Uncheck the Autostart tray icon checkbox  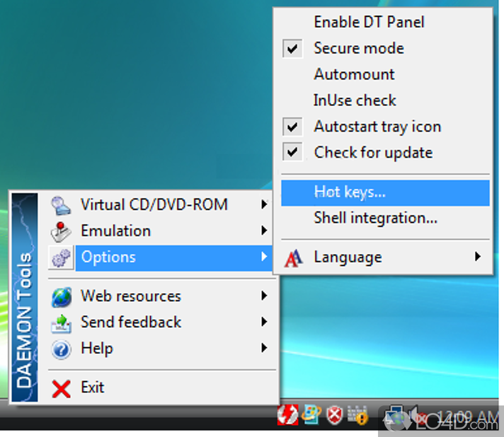pos(292,127)
